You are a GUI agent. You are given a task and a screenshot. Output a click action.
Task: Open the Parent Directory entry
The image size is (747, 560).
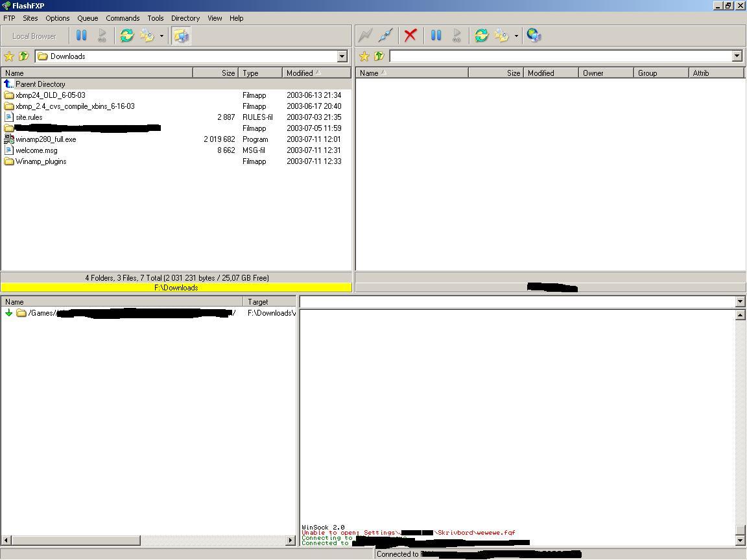tap(40, 84)
